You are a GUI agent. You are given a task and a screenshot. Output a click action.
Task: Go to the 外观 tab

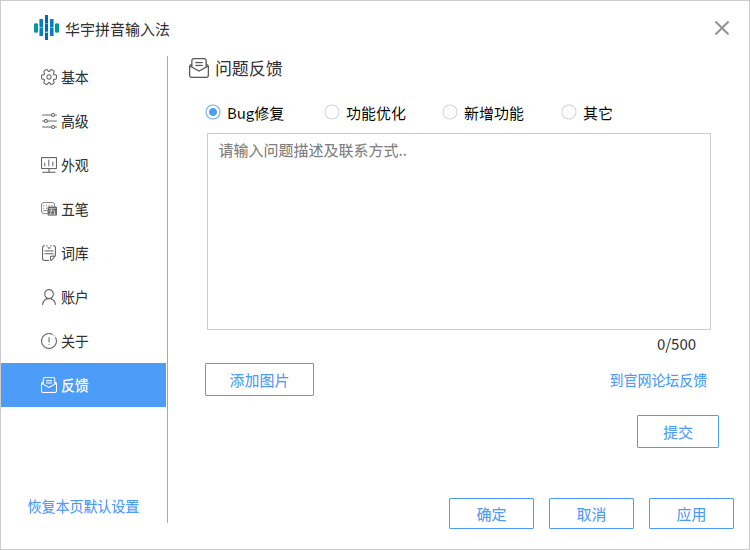coord(84,165)
